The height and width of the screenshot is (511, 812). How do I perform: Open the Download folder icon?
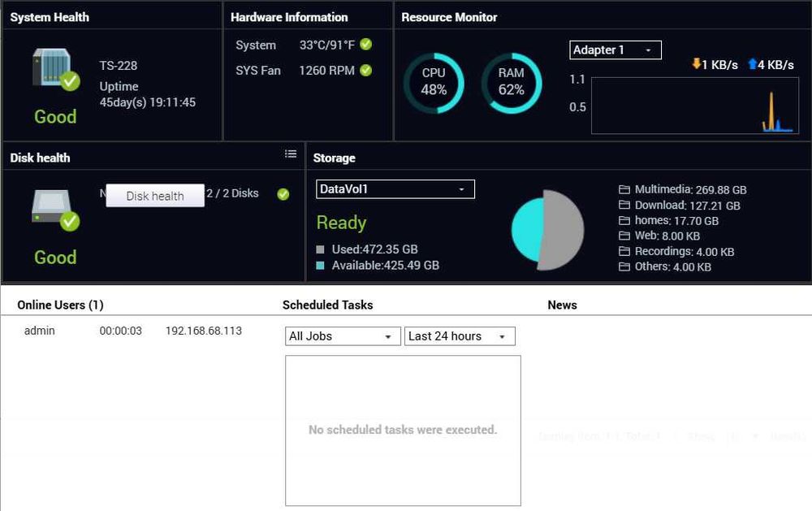click(624, 205)
